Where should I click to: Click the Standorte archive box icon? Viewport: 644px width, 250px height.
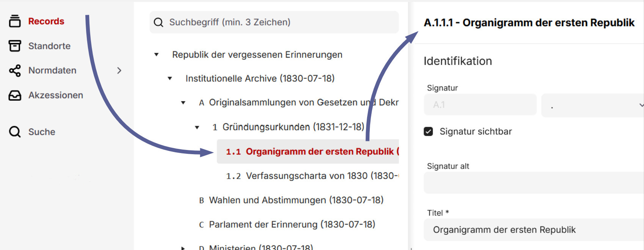15,46
